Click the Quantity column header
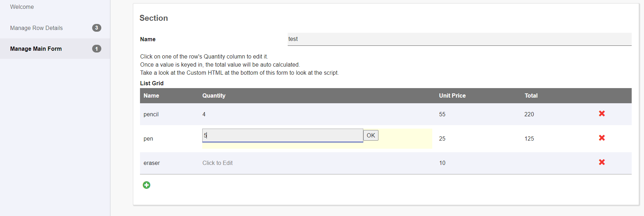Screen dimensions: 644x216 214,95
